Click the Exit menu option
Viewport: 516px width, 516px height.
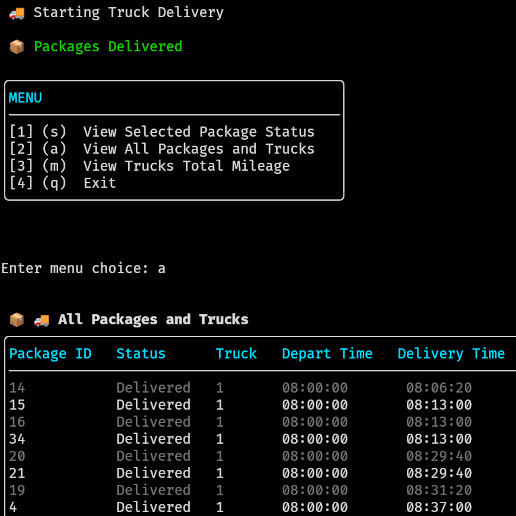(63, 183)
